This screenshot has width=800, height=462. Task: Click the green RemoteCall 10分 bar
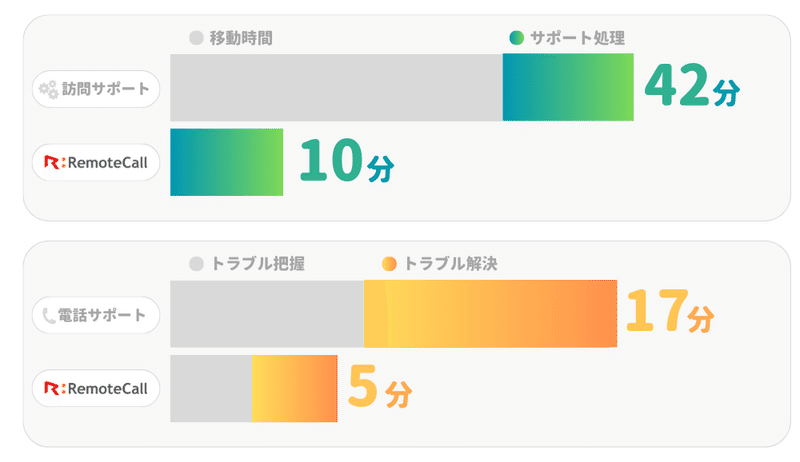[x=227, y=162]
